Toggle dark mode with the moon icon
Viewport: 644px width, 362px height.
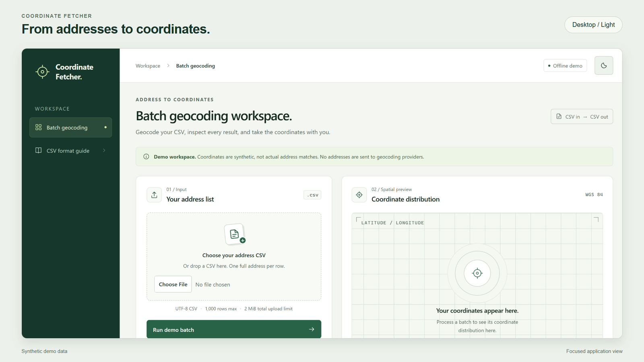click(x=604, y=66)
